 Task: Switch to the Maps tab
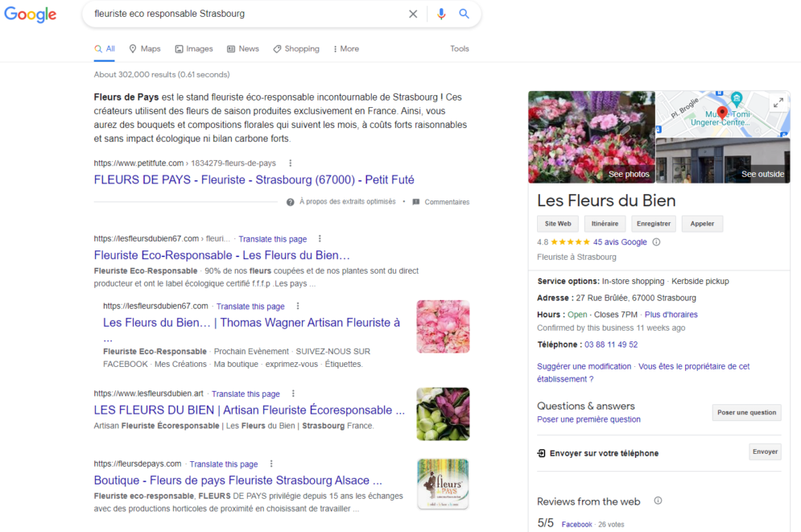click(145, 49)
